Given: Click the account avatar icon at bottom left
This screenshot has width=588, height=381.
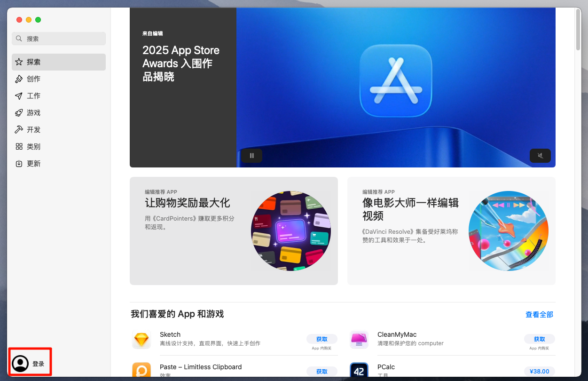Looking at the screenshot, I should (x=20, y=364).
